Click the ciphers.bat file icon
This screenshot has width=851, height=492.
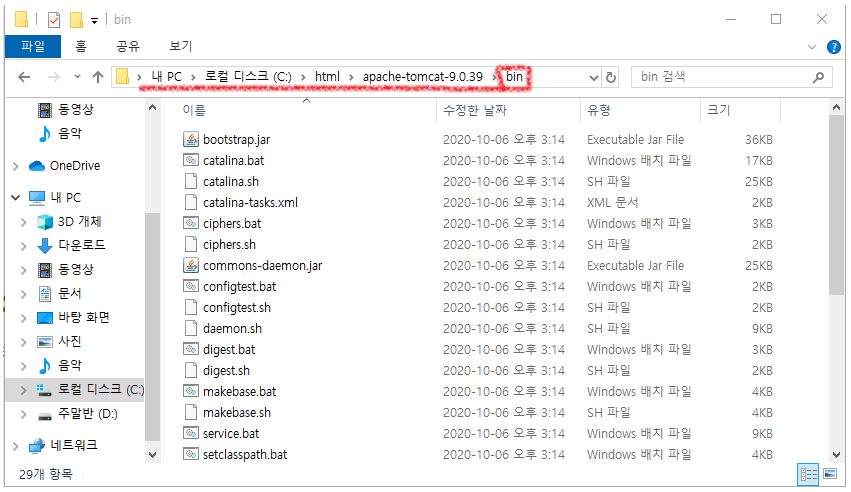(x=190, y=223)
